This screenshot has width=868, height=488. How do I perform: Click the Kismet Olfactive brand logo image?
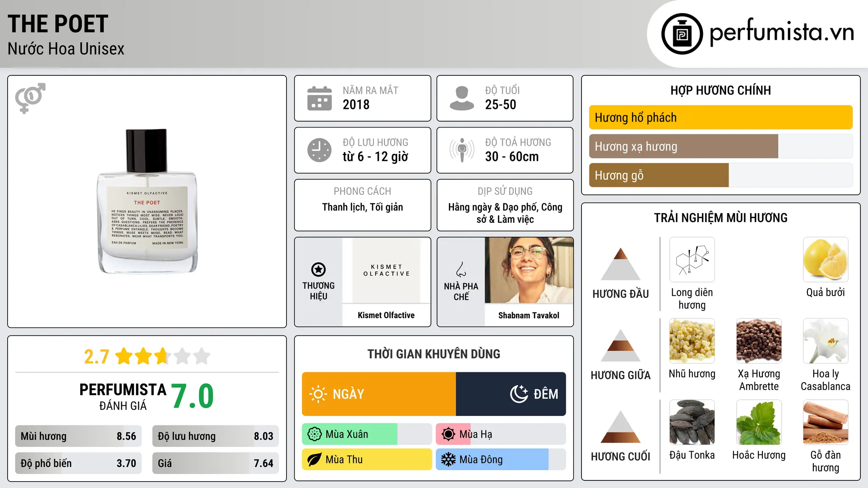[386, 270]
